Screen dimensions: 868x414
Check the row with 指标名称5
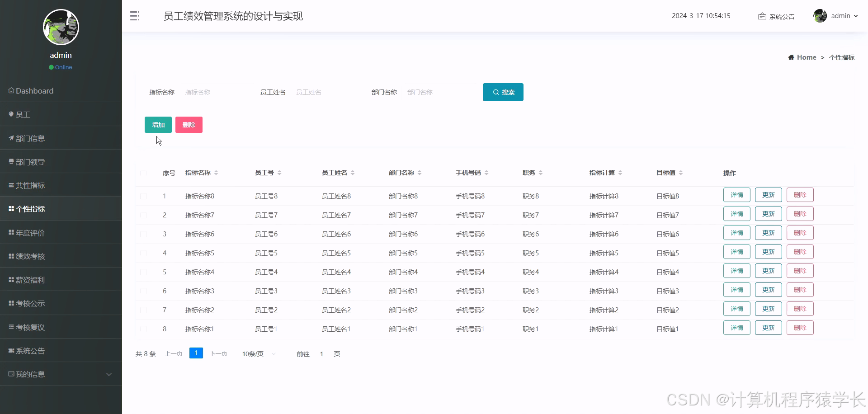click(143, 253)
